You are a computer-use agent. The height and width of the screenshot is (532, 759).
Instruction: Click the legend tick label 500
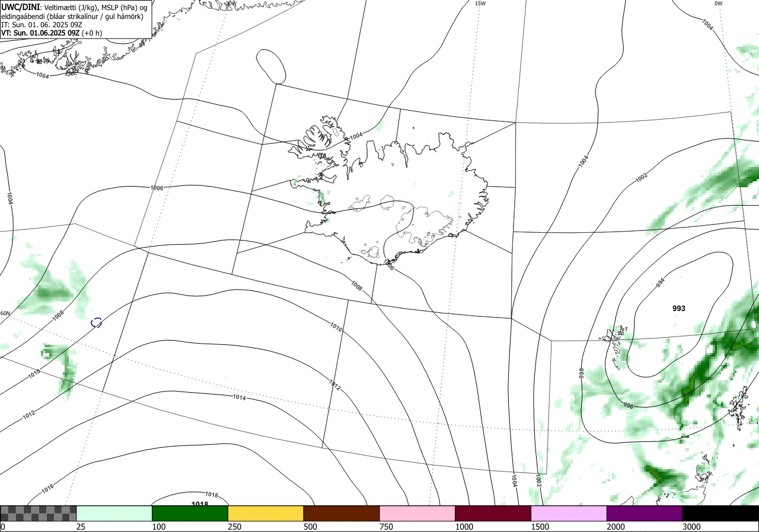pos(310,527)
